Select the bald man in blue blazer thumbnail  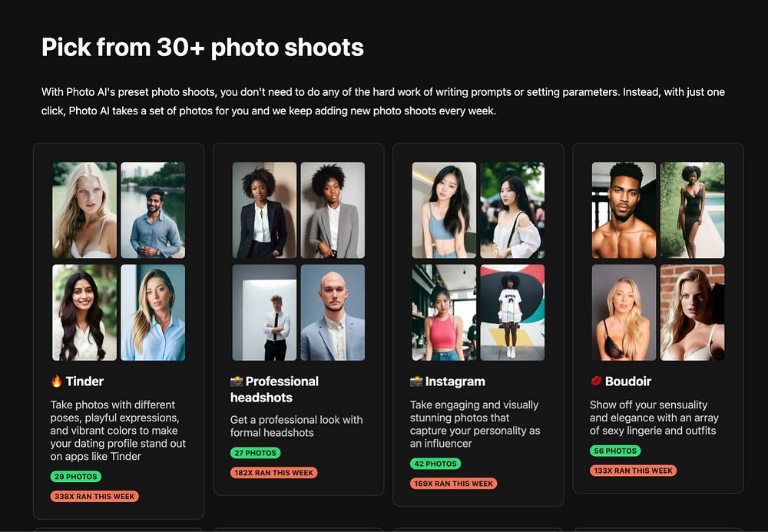tap(333, 312)
